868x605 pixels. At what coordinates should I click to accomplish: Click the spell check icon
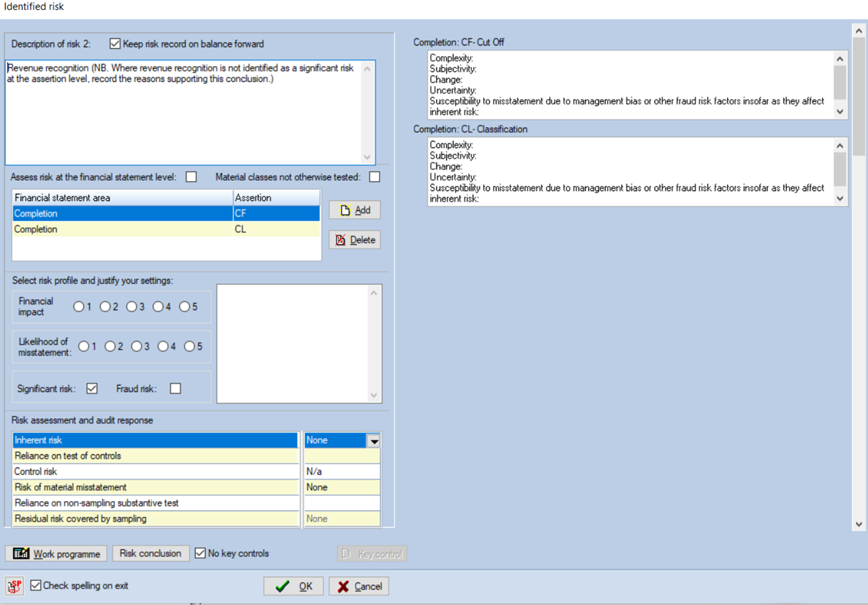(x=14, y=586)
